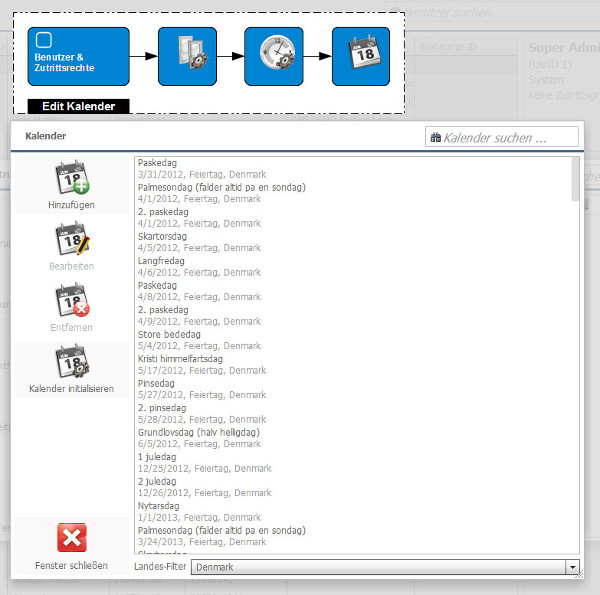Open the clock time settings step icon
Screen dimensions: 600x595
pos(273,57)
